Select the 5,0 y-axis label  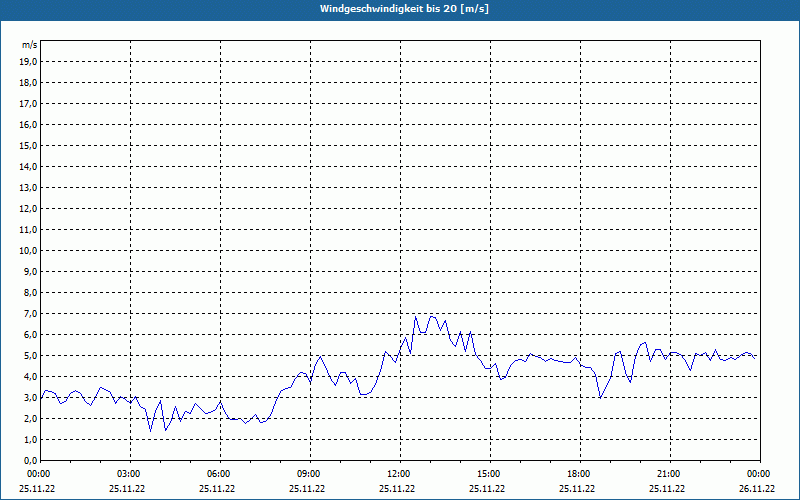click(x=31, y=356)
